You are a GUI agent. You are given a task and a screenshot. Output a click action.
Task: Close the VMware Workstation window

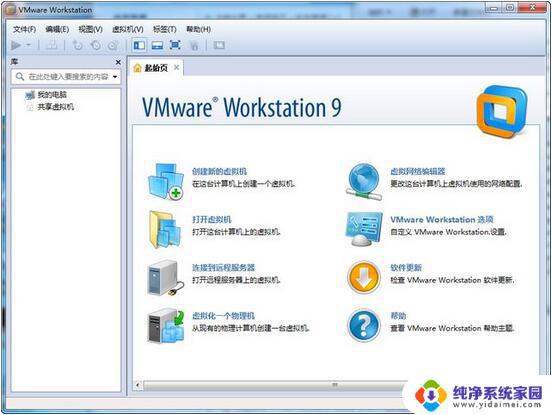[x=532, y=8]
